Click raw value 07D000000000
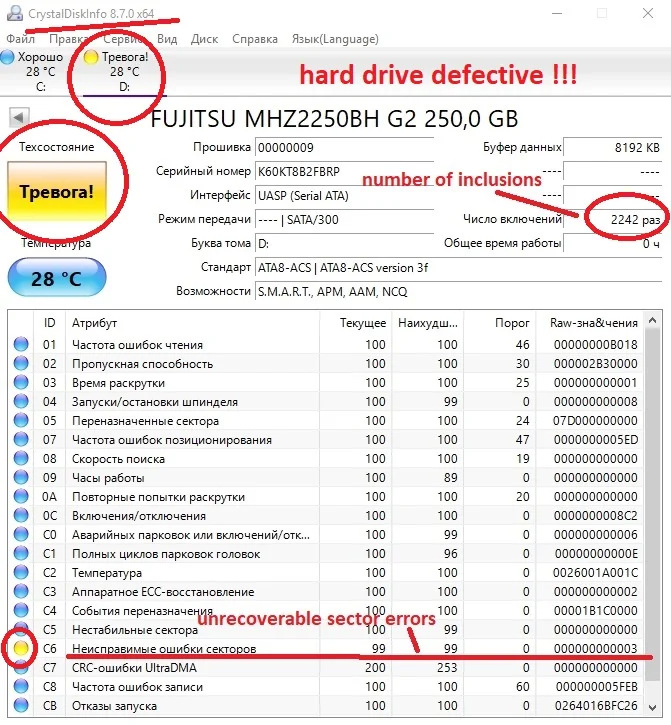 (x=595, y=420)
